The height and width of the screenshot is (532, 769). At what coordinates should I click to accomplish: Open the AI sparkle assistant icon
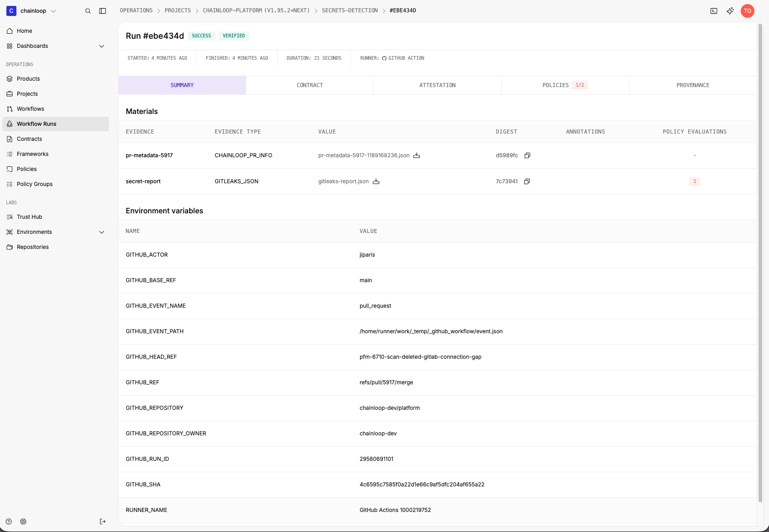[x=730, y=11]
